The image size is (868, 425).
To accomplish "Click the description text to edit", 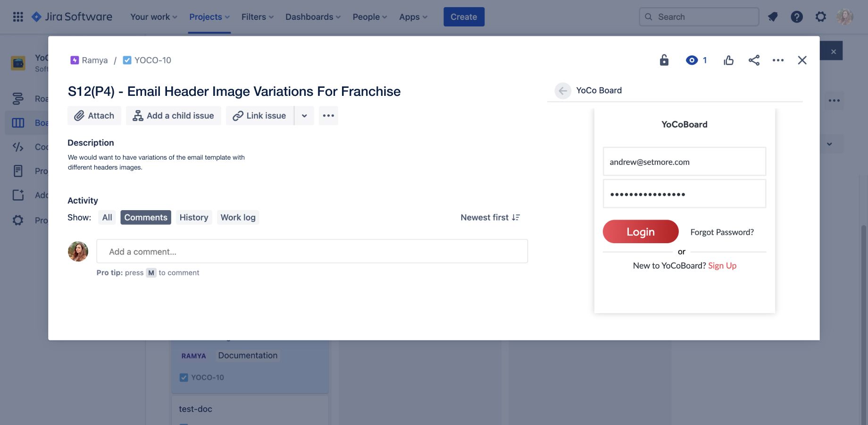I will click(156, 162).
